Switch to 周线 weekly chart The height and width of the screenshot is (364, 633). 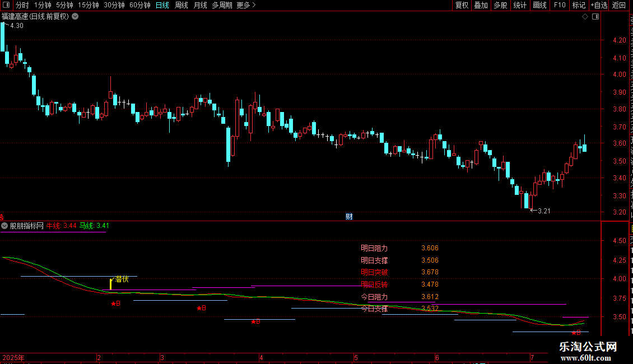[x=181, y=5]
